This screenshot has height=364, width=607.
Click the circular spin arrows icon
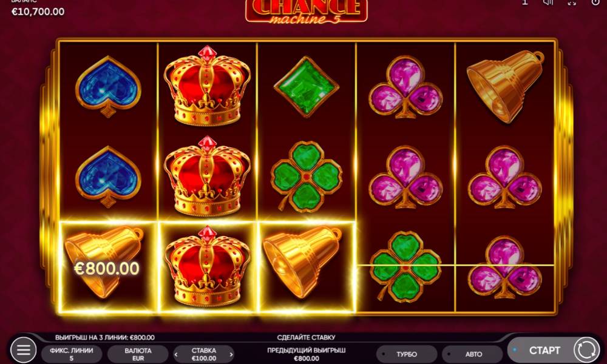(586, 350)
